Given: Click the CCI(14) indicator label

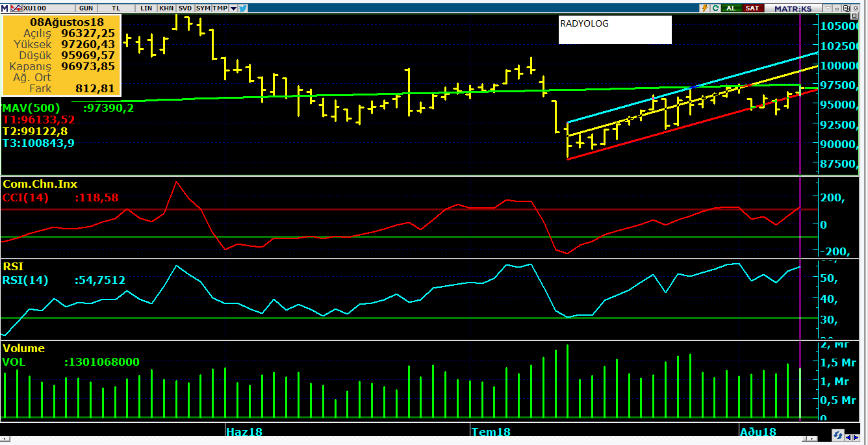Looking at the screenshot, I should point(25,197).
